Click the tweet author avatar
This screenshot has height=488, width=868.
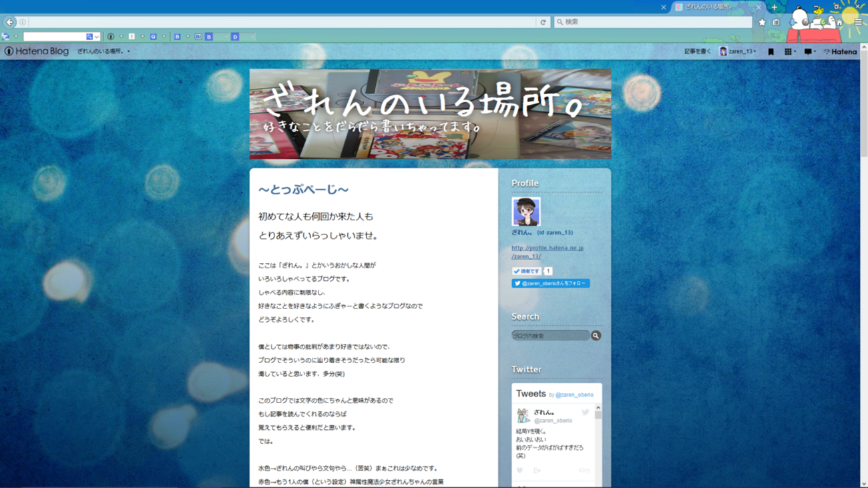pos(523,416)
